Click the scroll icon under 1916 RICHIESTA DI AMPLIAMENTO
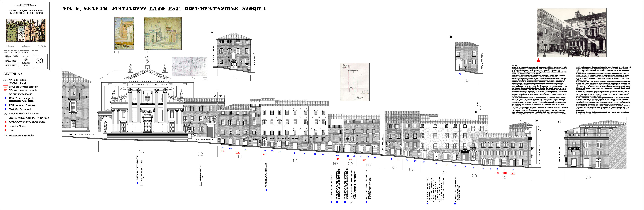The width and height of the screenshot is (644, 210). coord(352,202)
